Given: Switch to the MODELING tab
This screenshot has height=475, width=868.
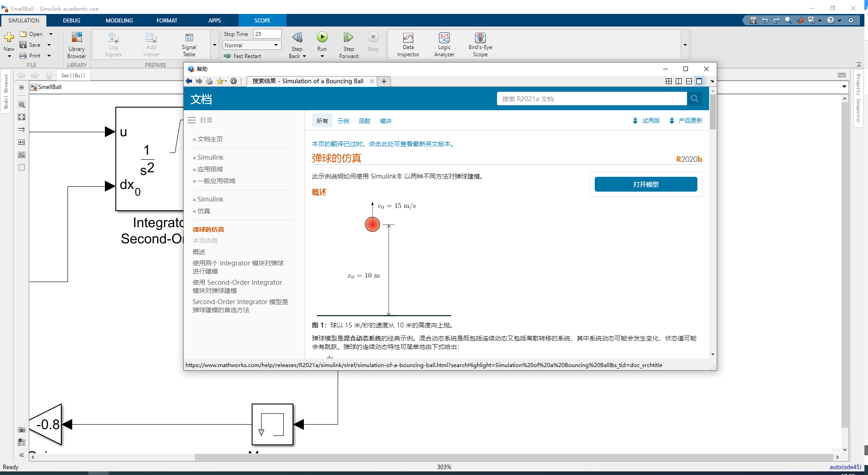Looking at the screenshot, I should (x=119, y=20).
